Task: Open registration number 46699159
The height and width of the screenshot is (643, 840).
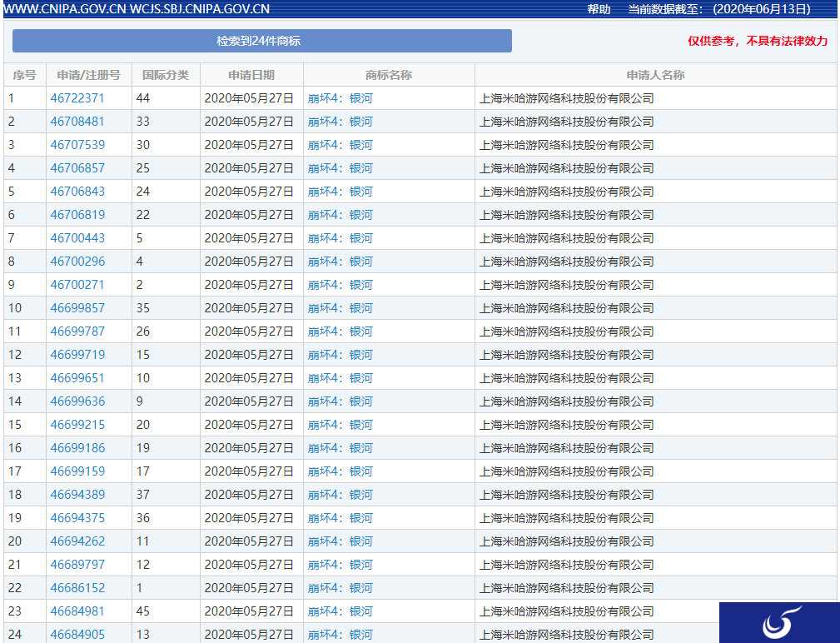Action: (x=77, y=471)
